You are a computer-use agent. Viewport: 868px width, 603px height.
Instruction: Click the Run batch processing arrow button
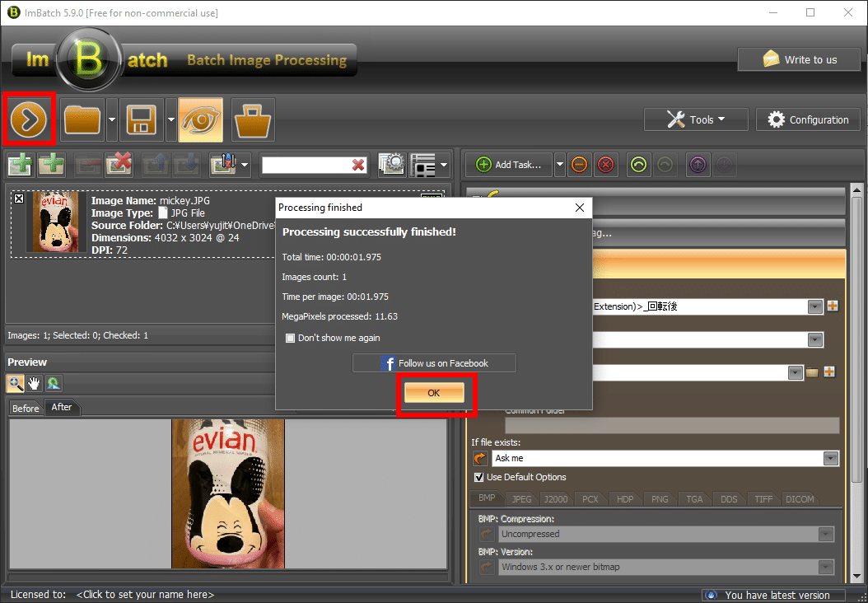(x=30, y=120)
